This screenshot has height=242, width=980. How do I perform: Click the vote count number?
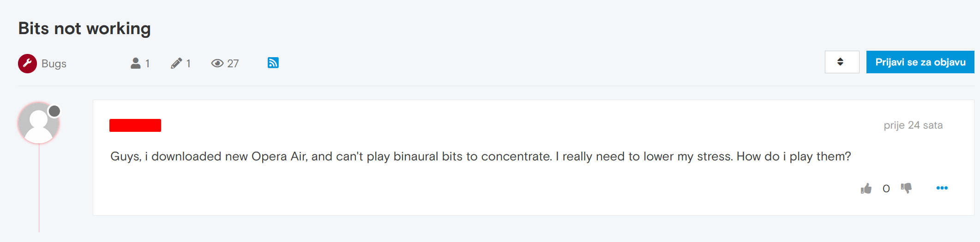click(x=886, y=189)
